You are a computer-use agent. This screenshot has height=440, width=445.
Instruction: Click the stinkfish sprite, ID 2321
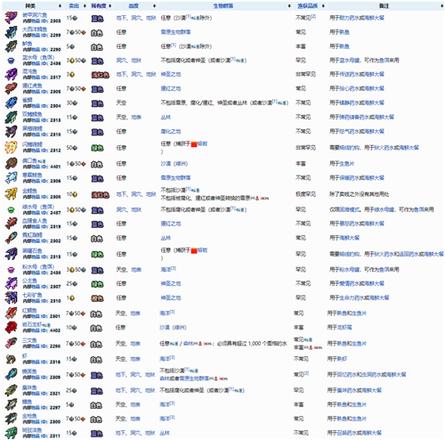click(x=11, y=390)
